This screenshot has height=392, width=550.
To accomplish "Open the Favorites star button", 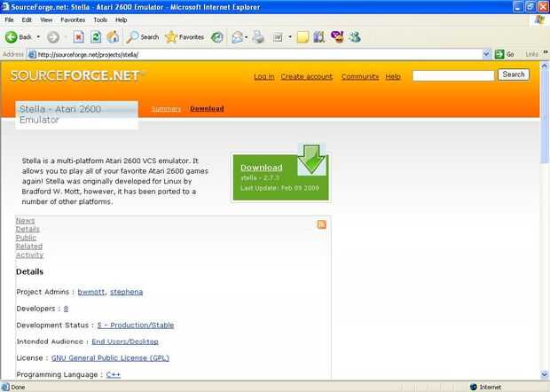I will point(185,37).
